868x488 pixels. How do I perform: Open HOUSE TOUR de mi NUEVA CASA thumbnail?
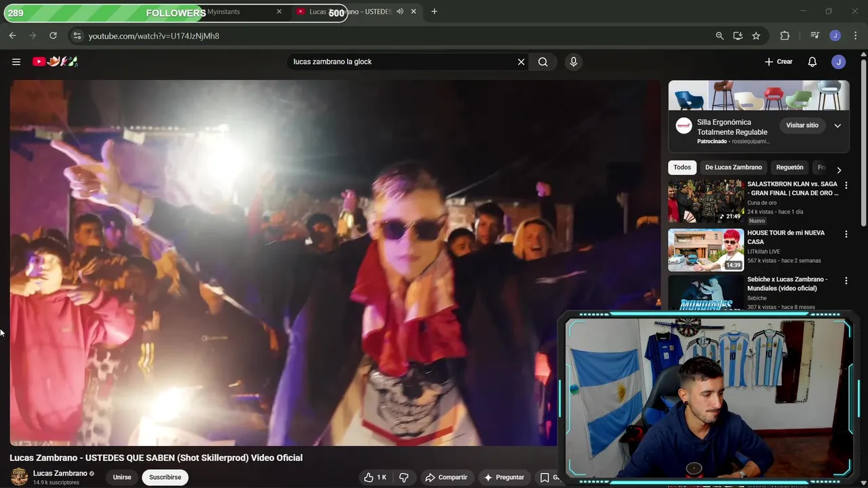[706, 250]
